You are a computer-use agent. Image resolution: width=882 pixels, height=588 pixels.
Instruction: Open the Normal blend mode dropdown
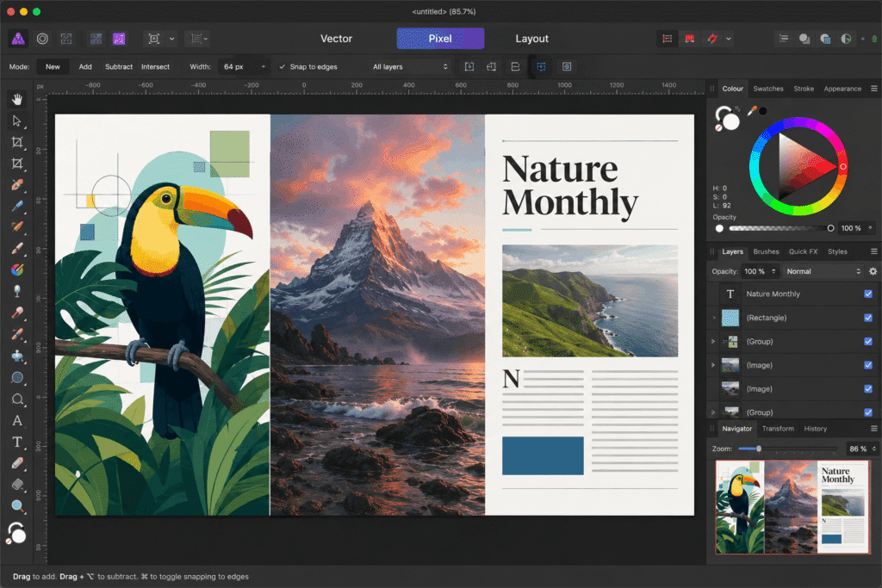tap(823, 271)
